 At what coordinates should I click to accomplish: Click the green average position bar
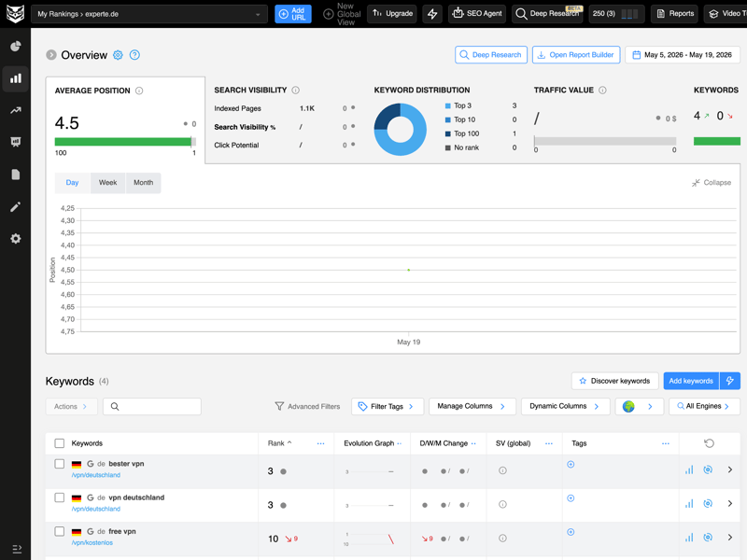point(123,142)
